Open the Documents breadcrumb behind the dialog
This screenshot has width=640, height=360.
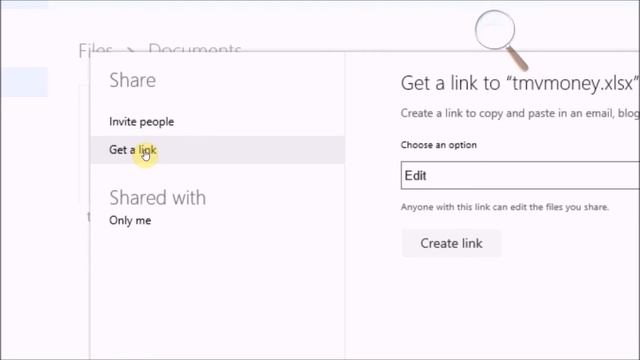(x=195, y=47)
